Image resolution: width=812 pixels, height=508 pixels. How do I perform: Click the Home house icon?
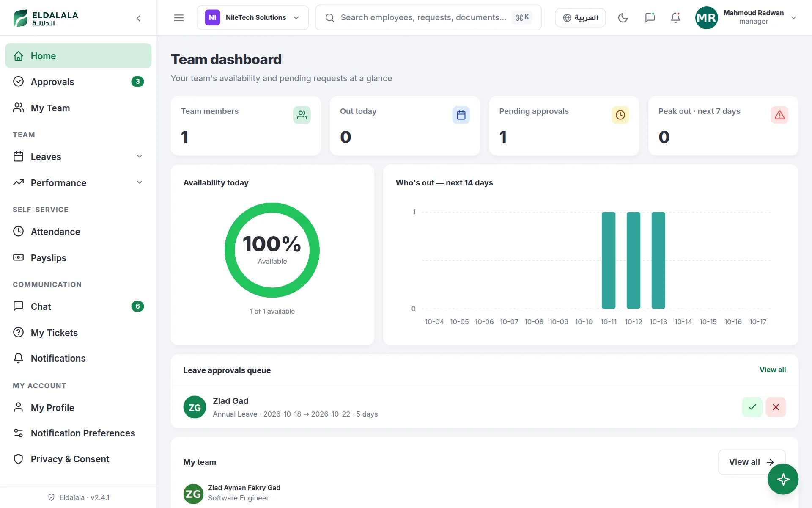point(18,56)
